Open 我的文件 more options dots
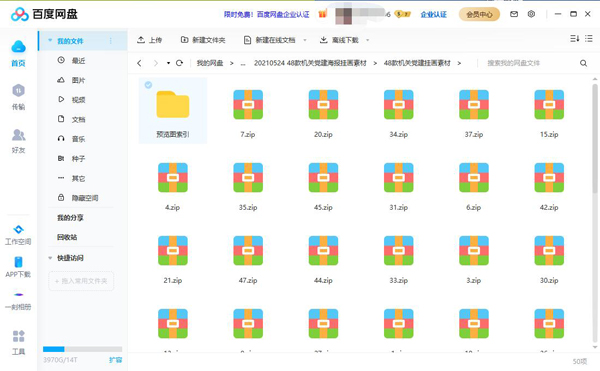The image size is (600, 371). pos(111,41)
